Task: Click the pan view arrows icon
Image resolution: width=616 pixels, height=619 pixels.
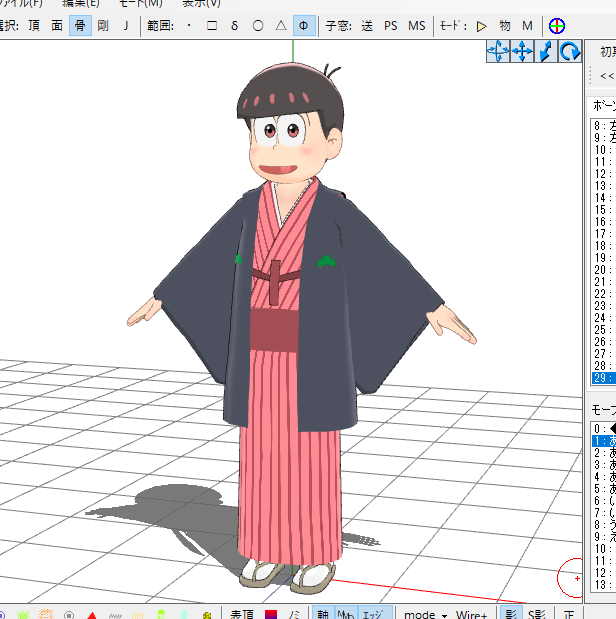Action: click(x=522, y=51)
